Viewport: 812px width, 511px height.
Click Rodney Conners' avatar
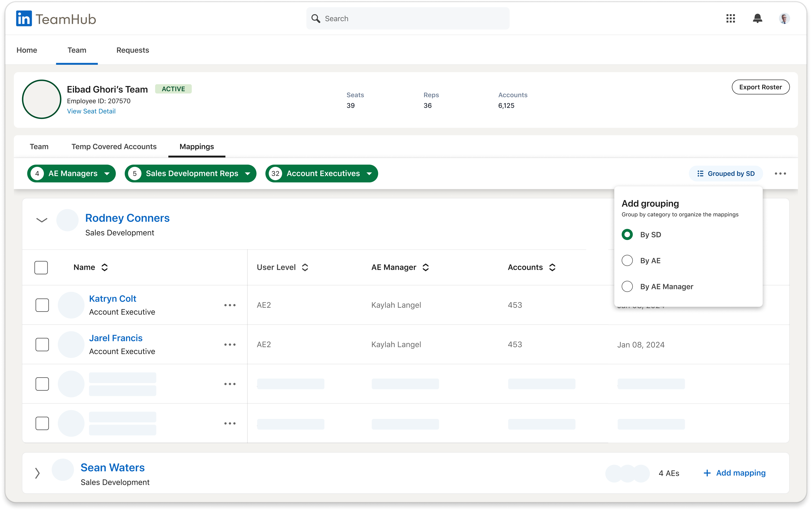point(68,220)
